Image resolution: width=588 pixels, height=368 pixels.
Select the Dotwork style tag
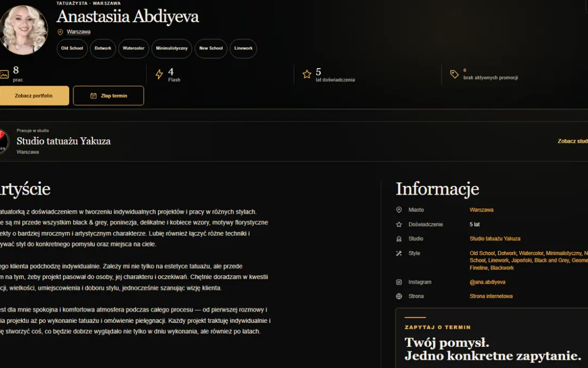[x=103, y=49]
